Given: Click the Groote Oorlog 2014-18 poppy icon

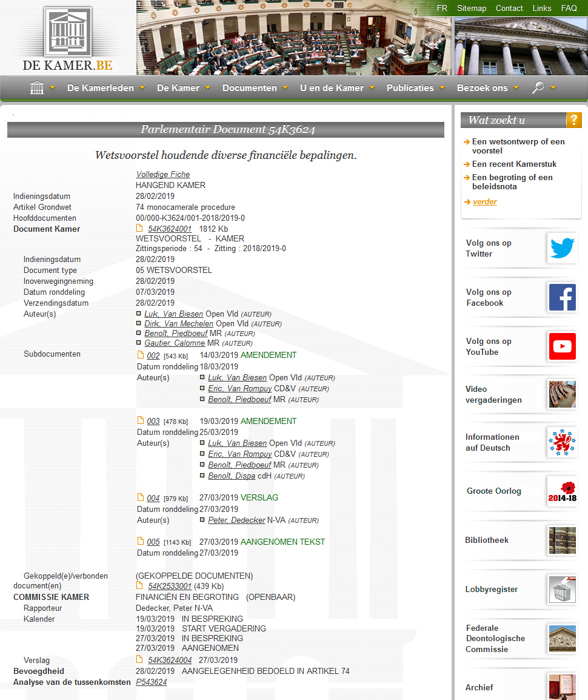Looking at the screenshot, I should point(561,491).
